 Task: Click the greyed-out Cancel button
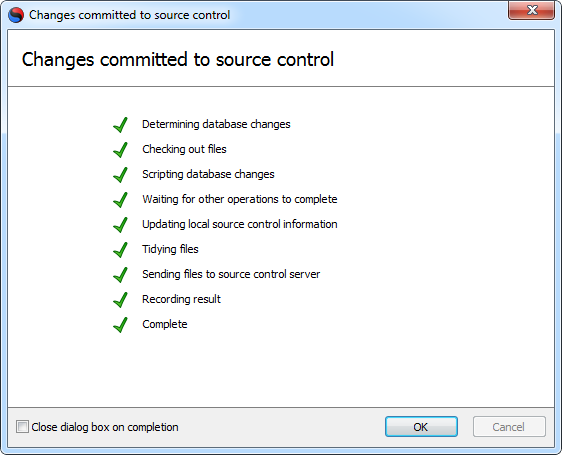[x=509, y=427]
